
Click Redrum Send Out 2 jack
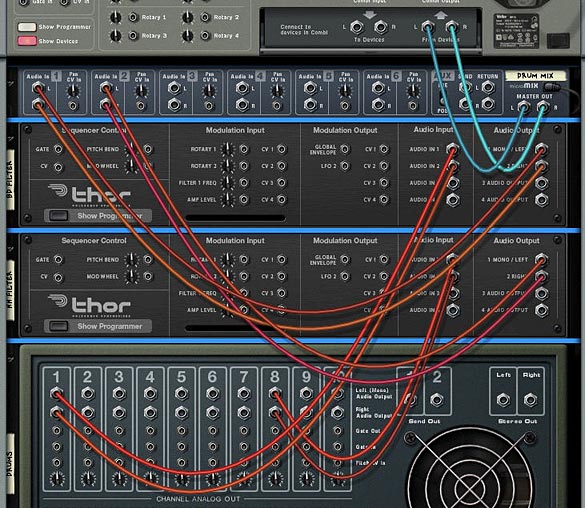click(x=437, y=400)
